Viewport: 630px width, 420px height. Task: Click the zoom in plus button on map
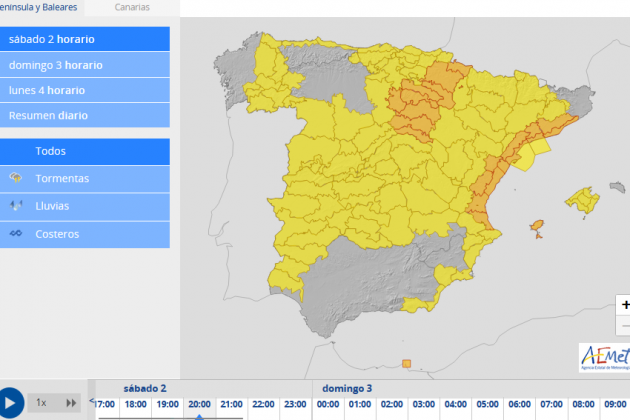(625, 305)
